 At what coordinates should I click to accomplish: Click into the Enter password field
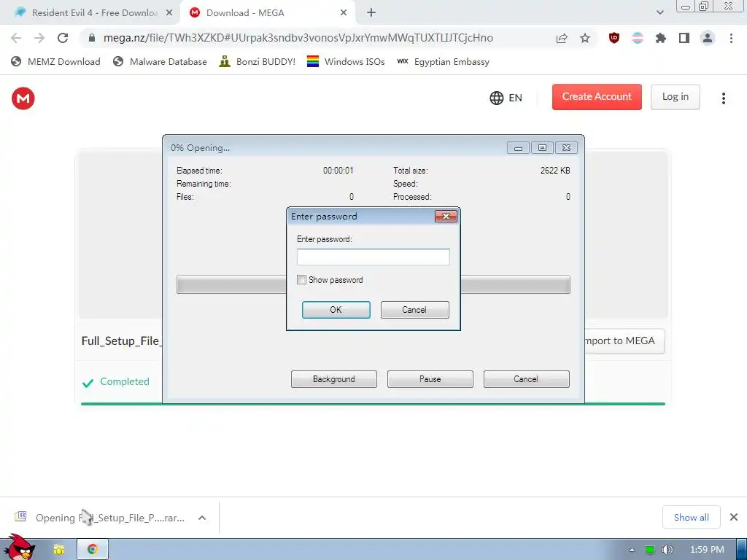pos(373,257)
